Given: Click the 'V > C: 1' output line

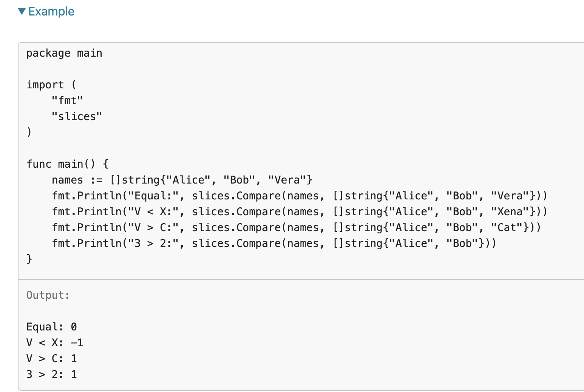Looking at the screenshot, I should point(51,358).
